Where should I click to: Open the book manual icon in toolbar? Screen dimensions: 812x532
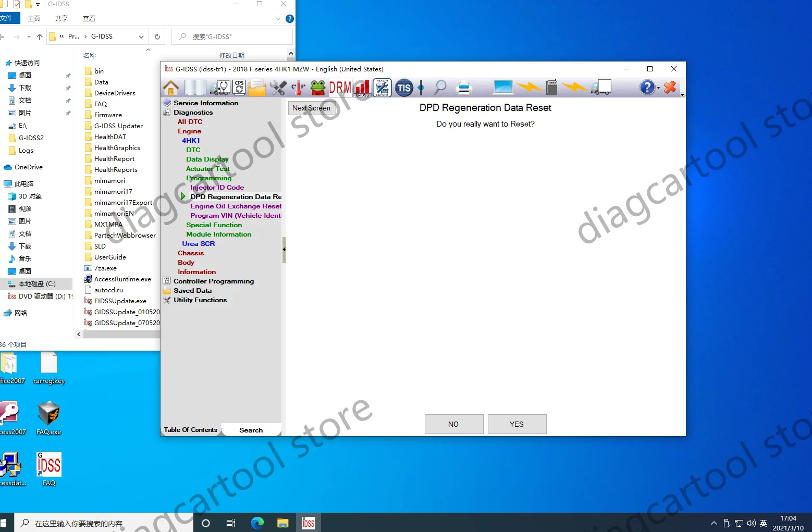coord(195,88)
